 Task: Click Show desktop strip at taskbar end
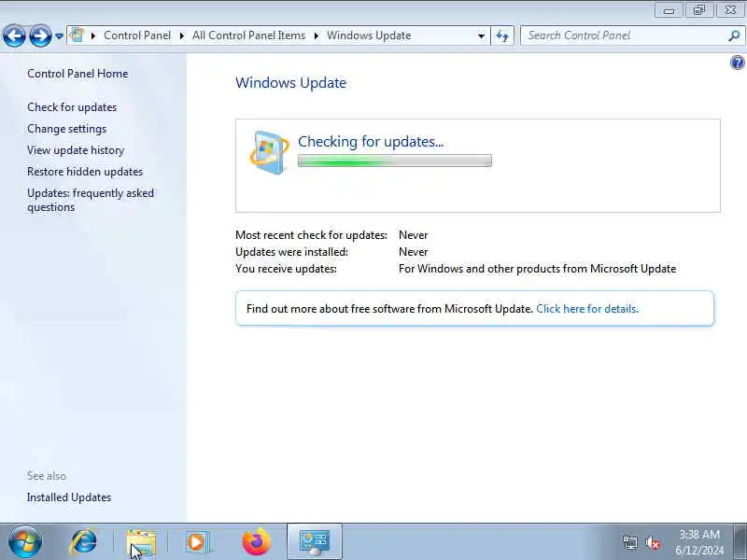point(740,542)
